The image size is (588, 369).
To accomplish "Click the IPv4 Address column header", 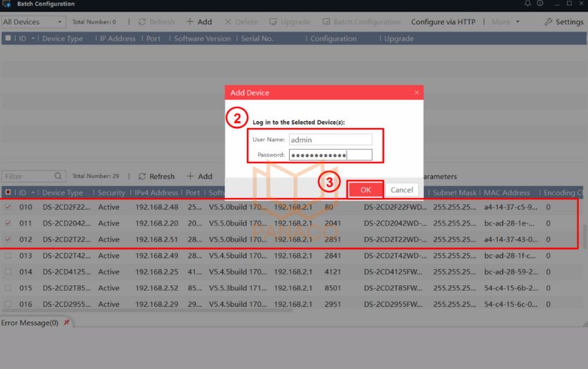I will 156,192.
